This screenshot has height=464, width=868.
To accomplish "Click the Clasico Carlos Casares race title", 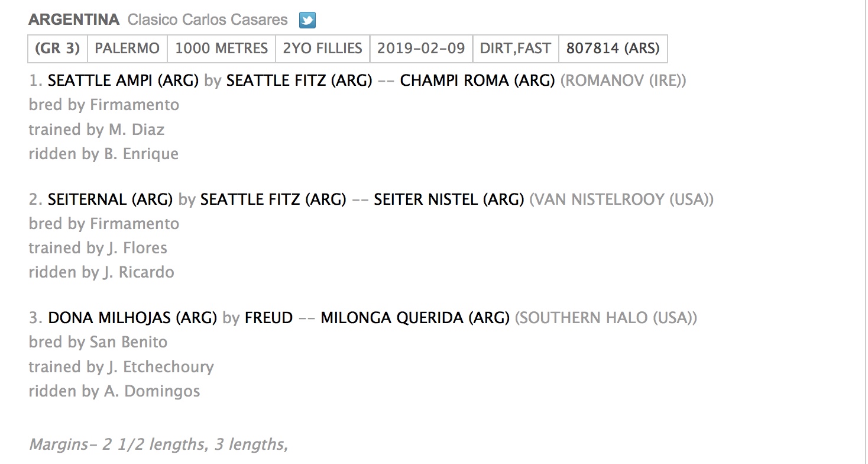I will [208, 20].
